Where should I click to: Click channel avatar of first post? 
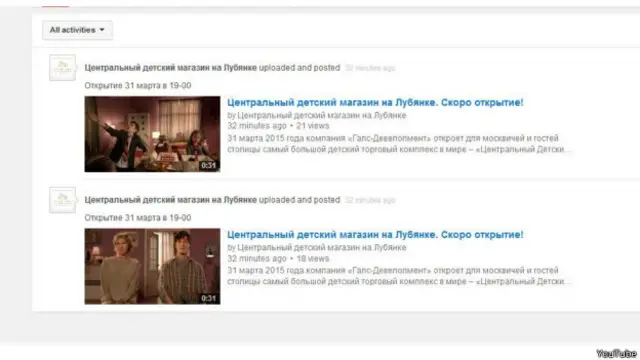(x=62, y=68)
